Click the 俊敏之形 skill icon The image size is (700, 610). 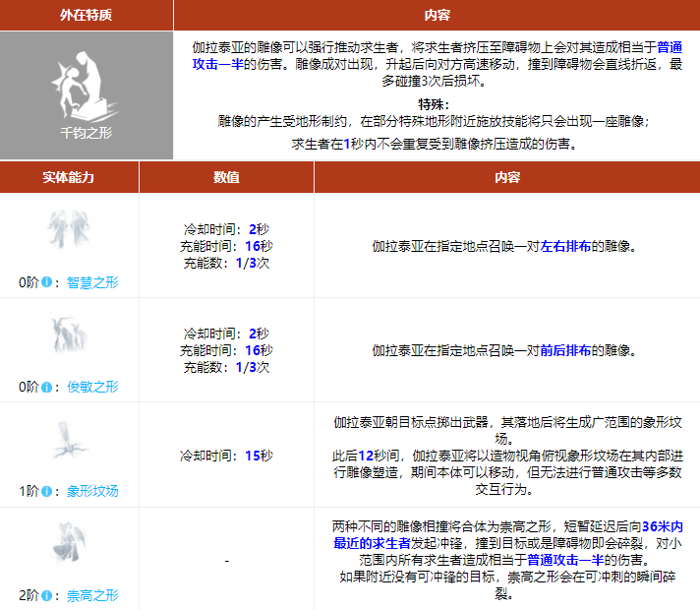click(x=69, y=335)
